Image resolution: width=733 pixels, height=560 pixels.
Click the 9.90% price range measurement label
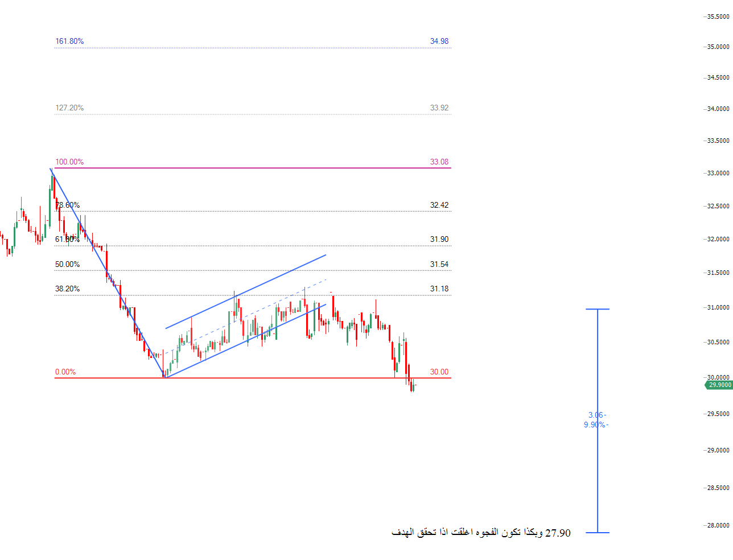[x=595, y=425]
